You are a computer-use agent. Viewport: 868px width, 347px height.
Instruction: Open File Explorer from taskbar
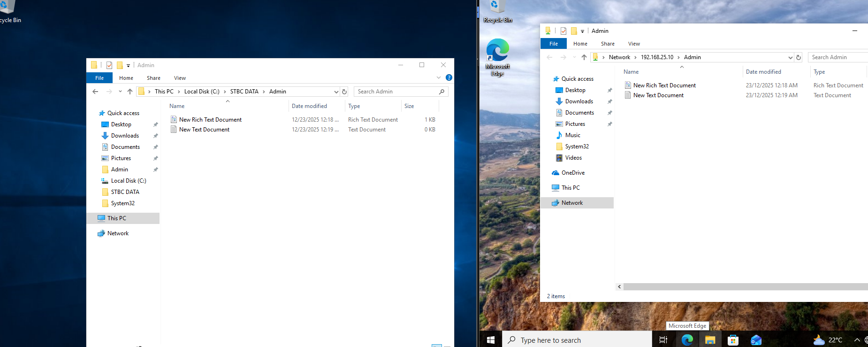pyautogui.click(x=710, y=340)
